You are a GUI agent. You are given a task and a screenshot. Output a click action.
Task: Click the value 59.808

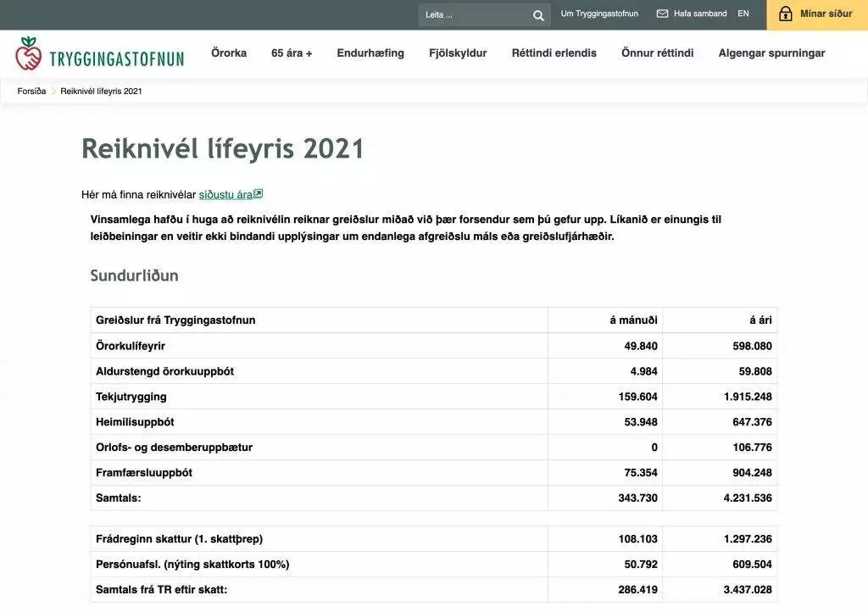pyautogui.click(x=755, y=371)
